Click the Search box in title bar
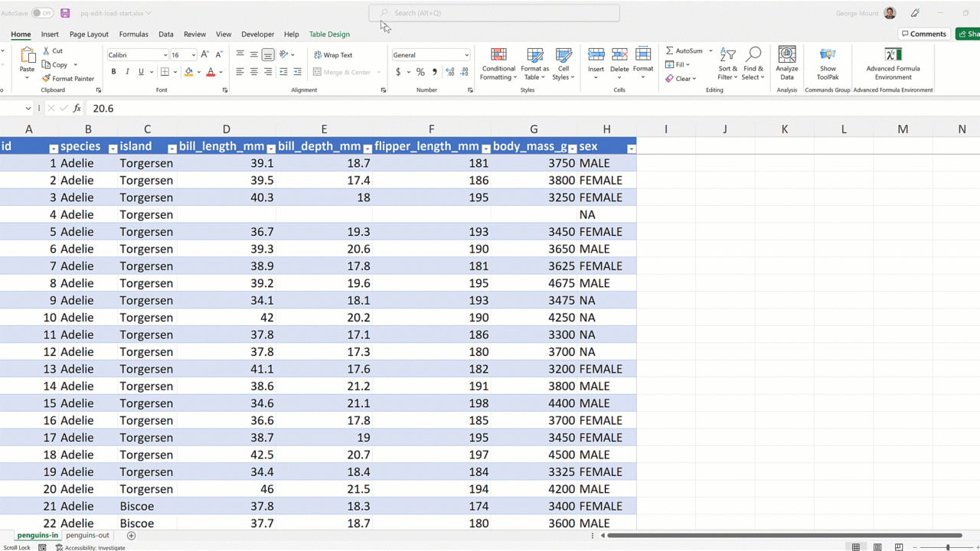 (494, 13)
